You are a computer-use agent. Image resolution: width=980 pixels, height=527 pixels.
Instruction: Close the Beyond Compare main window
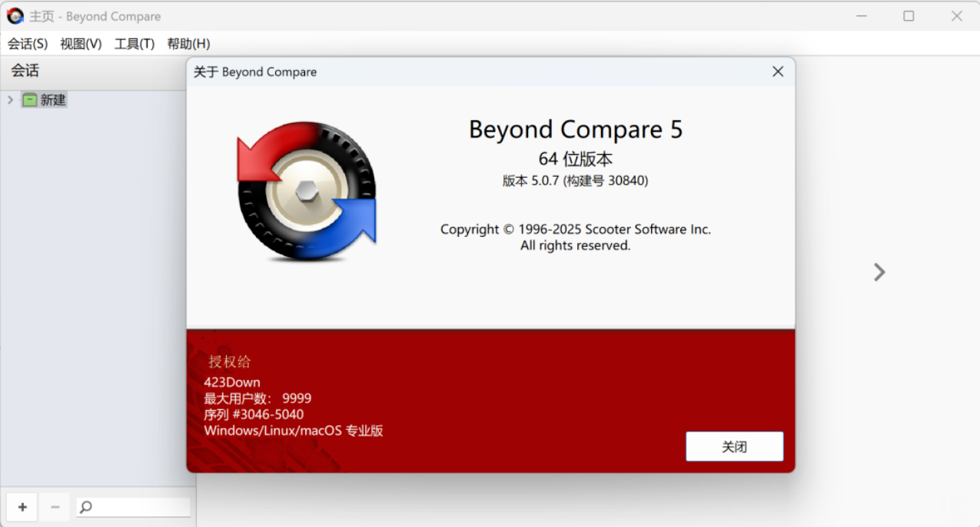956,16
